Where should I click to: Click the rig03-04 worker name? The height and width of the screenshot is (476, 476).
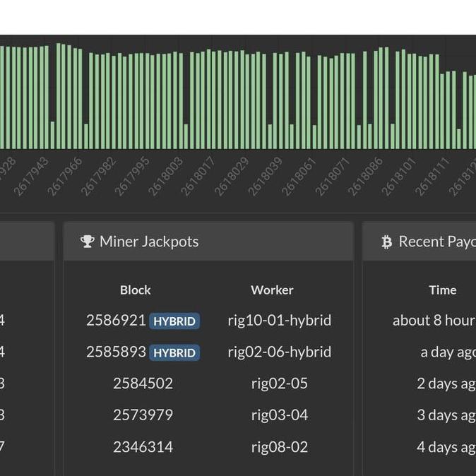click(x=279, y=415)
